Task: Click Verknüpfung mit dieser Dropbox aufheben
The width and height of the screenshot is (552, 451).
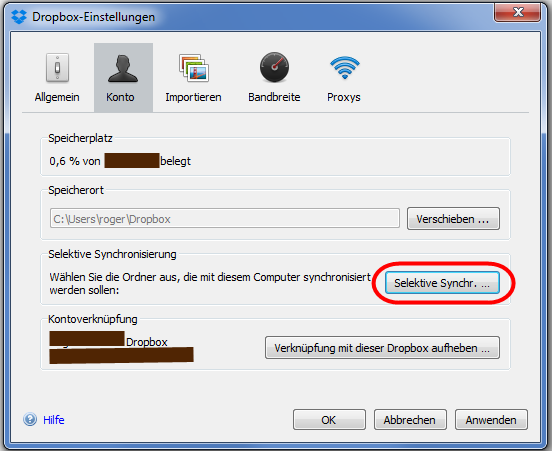Action: pos(382,348)
